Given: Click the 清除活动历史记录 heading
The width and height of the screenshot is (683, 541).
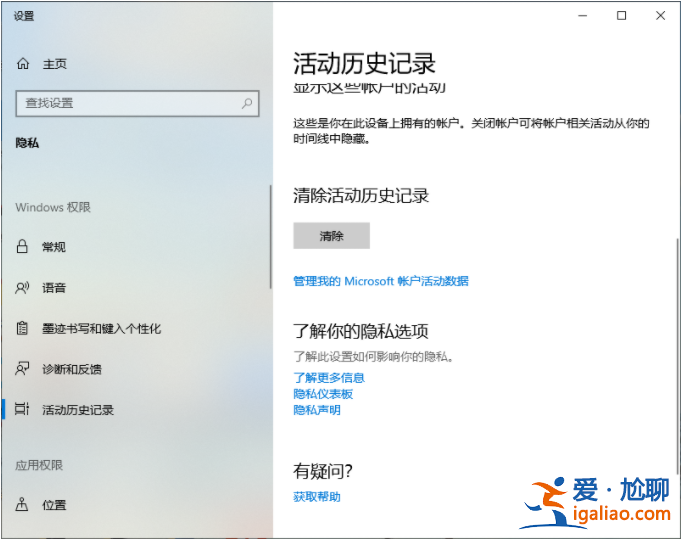Looking at the screenshot, I should (x=361, y=196).
